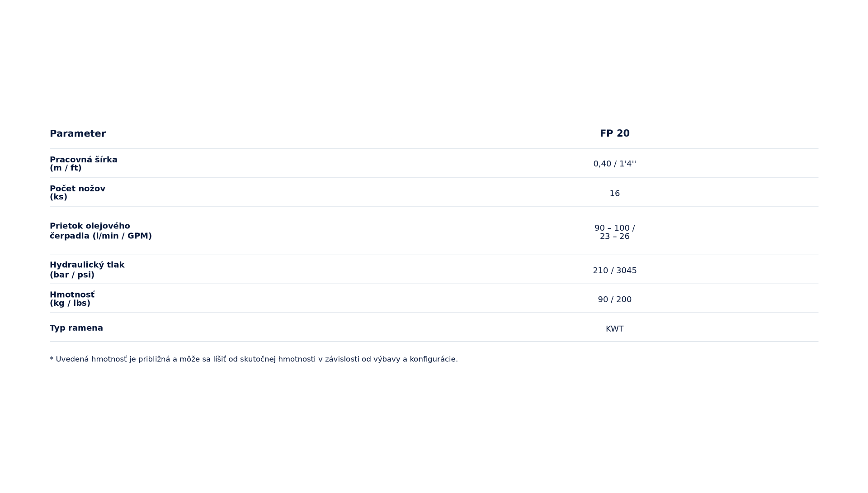Select the Prietok olejového čerpadla label

101,231
